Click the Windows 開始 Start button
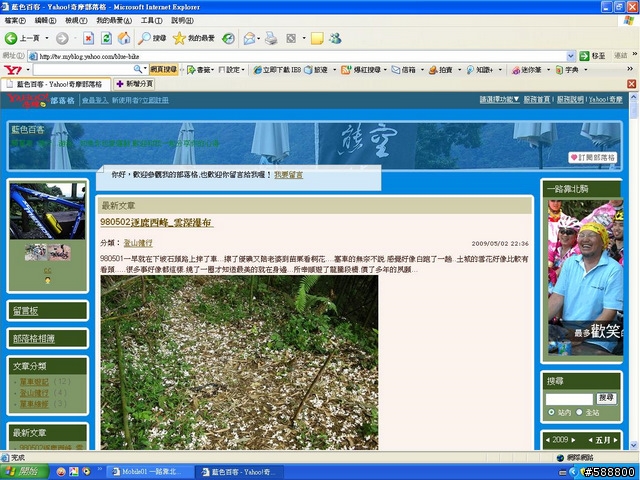 [x=24, y=472]
